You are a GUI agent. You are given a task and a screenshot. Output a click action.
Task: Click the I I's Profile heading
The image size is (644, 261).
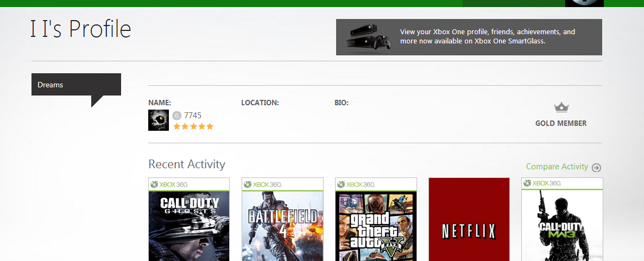click(80, 29)
